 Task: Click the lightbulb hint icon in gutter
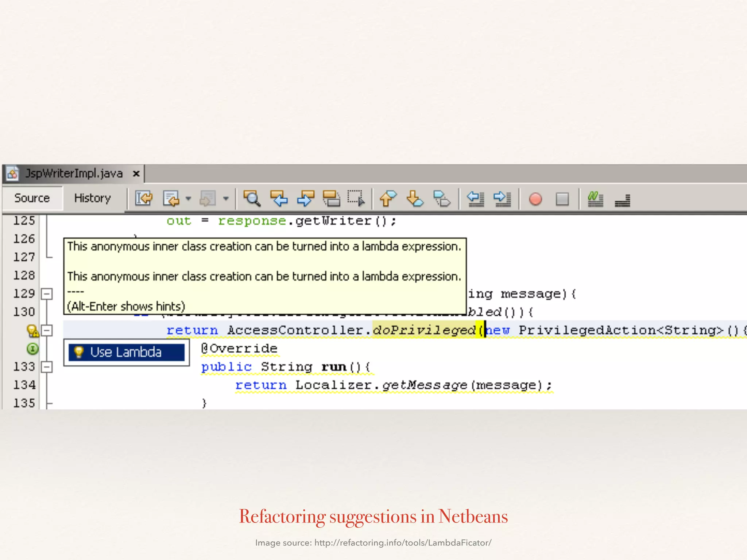(x=33, y=331)
